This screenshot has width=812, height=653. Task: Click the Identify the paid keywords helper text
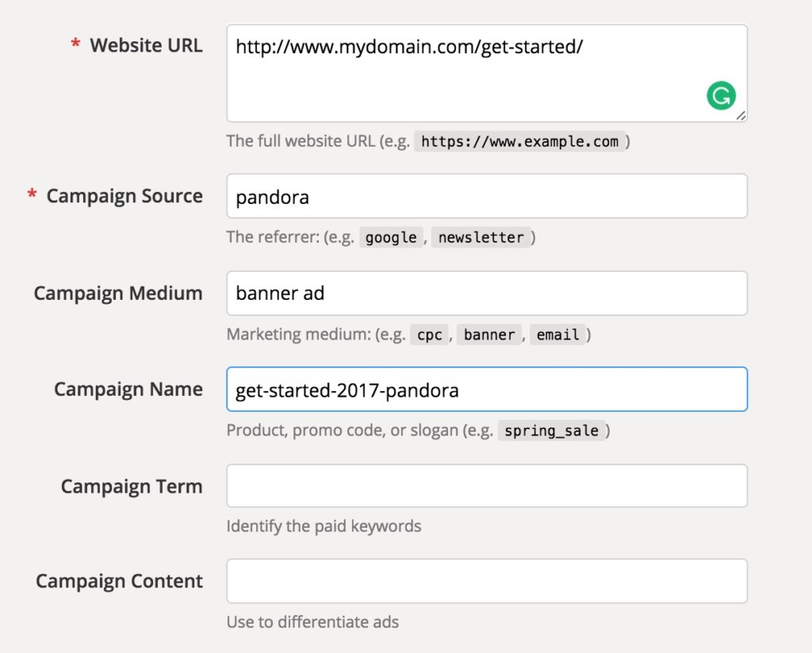(324, 526)
